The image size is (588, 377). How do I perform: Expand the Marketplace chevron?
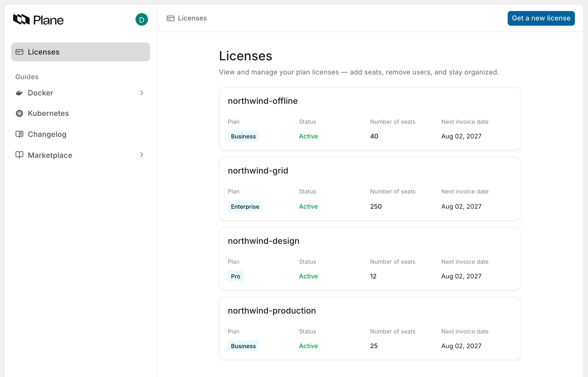coord(142,155)
